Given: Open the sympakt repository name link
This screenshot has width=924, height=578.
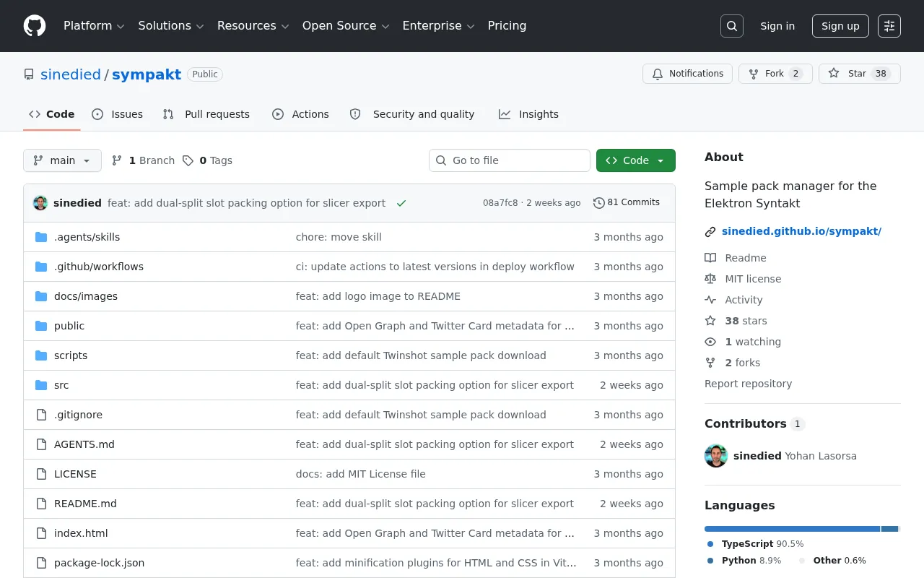Looking at the screenshot, I should pos(147,74).
